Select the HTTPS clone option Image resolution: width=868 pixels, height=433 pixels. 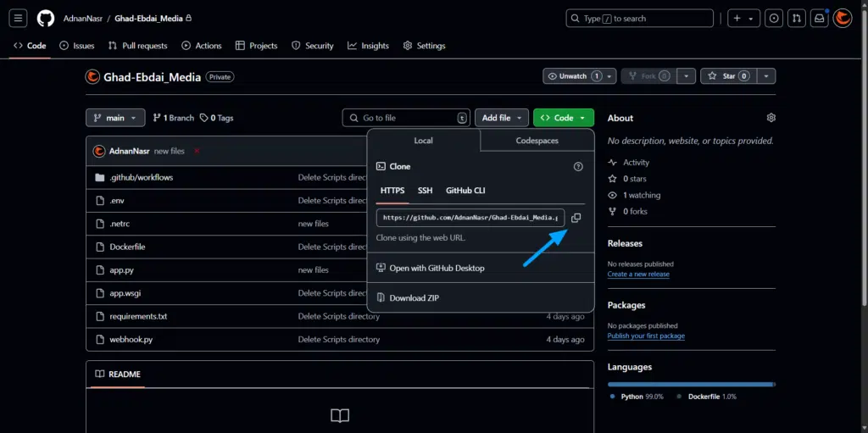point(392,191)
